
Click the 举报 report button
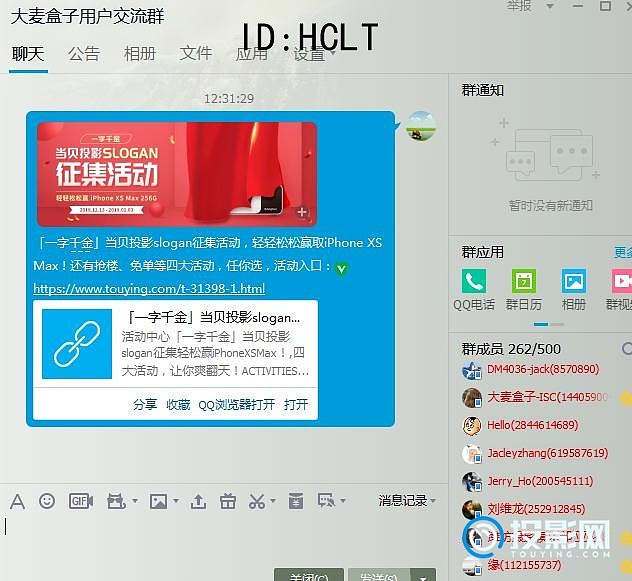pyautogui.click(x=520, y=6)
